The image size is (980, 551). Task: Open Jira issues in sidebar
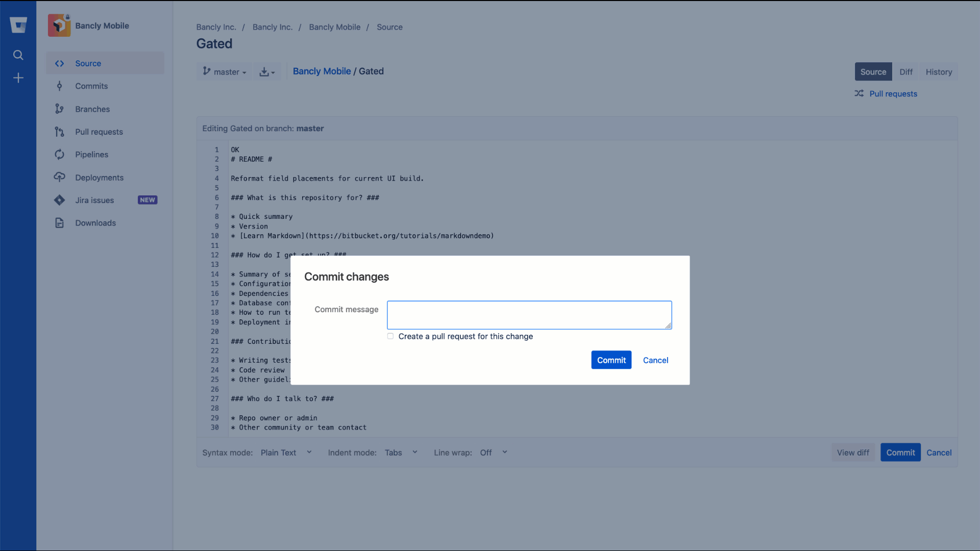94,200
